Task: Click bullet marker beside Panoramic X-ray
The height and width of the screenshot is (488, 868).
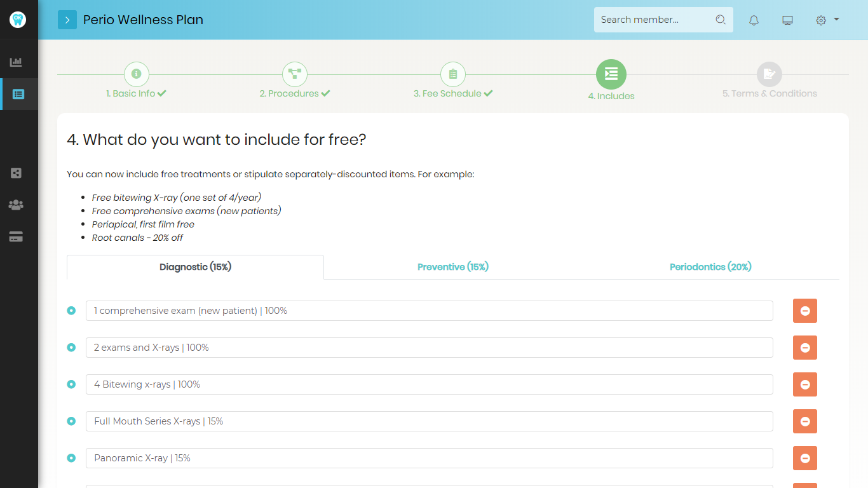Action: click(x=71, y=458)
